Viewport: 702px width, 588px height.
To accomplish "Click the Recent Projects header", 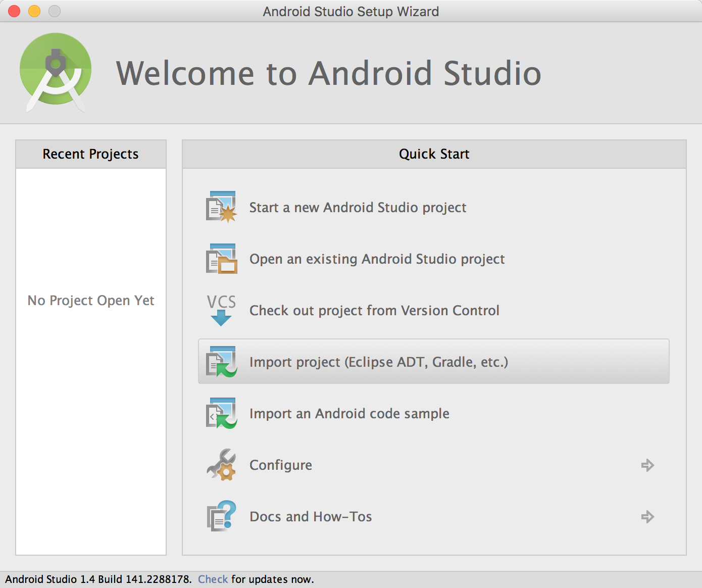I will point(91,154).
